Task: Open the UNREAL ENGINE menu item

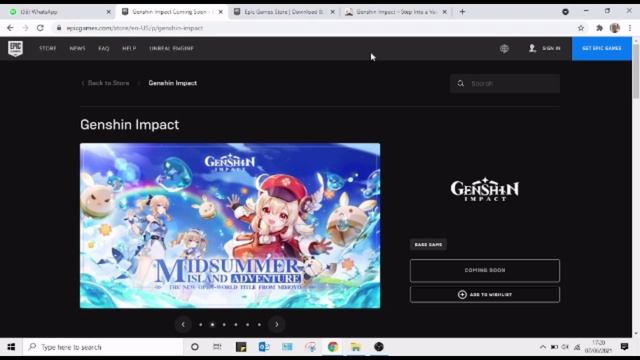Action: point(171,48)
